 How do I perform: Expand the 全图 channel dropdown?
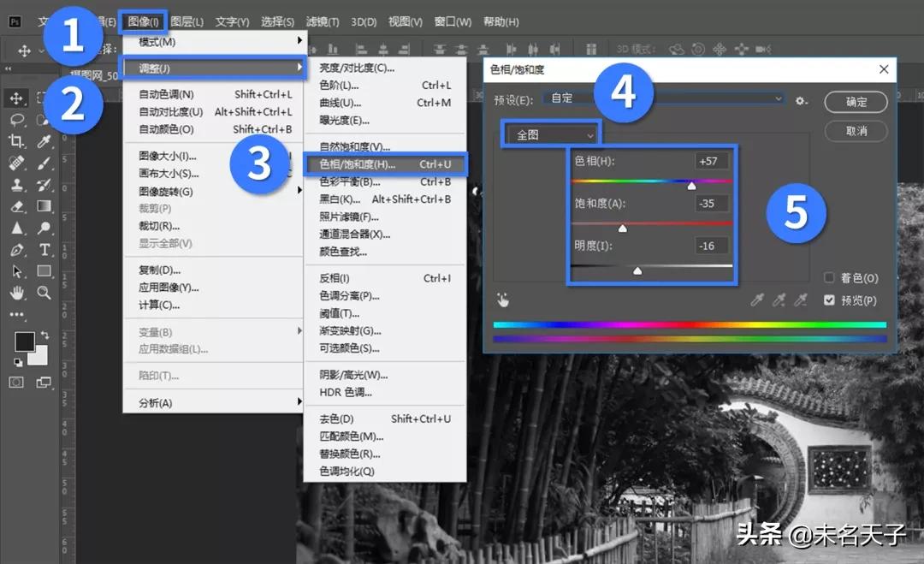[552, 135]
